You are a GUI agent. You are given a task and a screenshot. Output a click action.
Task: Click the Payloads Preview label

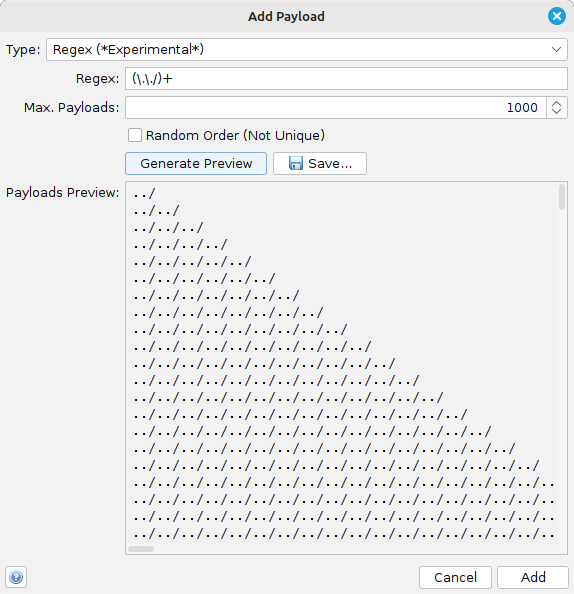[x=63, y=192]
